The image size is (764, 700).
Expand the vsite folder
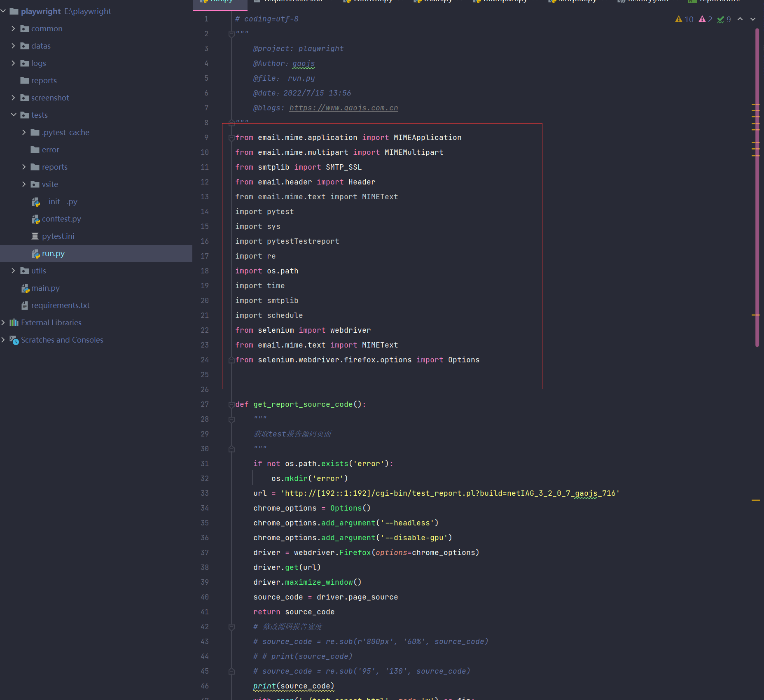point(24,184)
